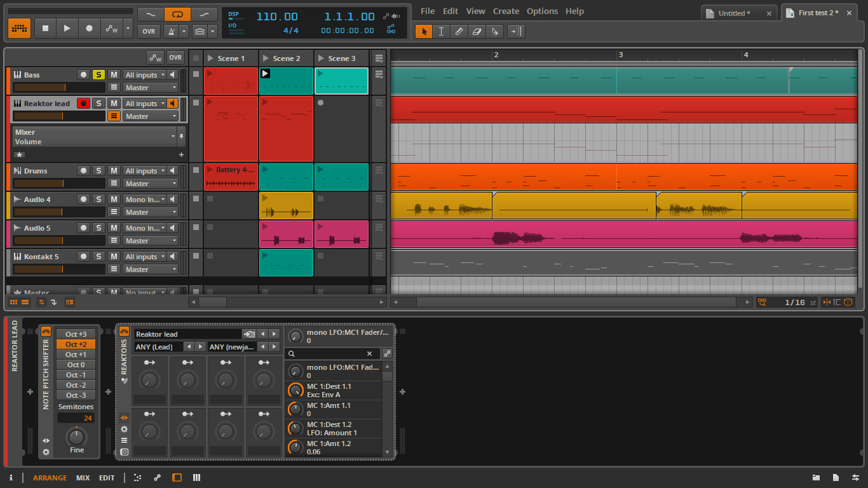This screenshot has height=488, width=868.
Task: Open the Master output dropdown on Drums track
Action: click(151, 183)
